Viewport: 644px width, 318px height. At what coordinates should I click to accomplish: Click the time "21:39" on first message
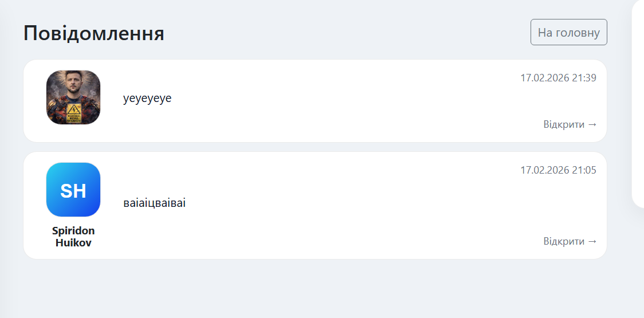(x=584, y=78)
